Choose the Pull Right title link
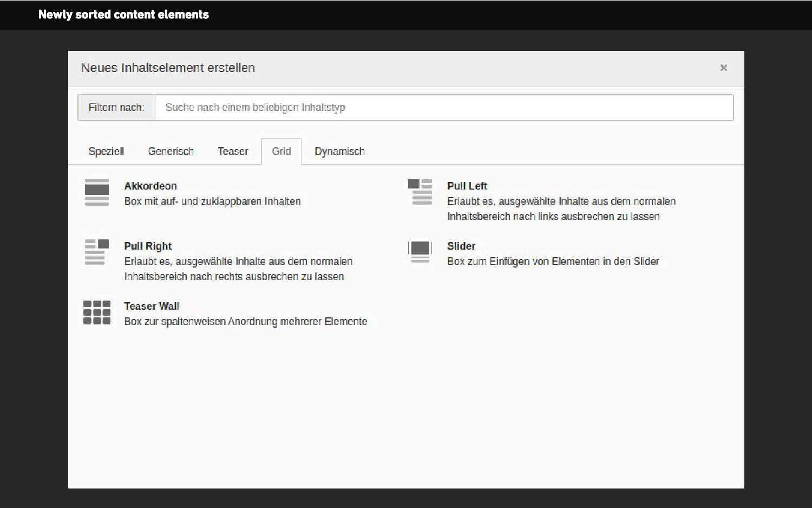812x508 pixels. click(x=148, y=246)
